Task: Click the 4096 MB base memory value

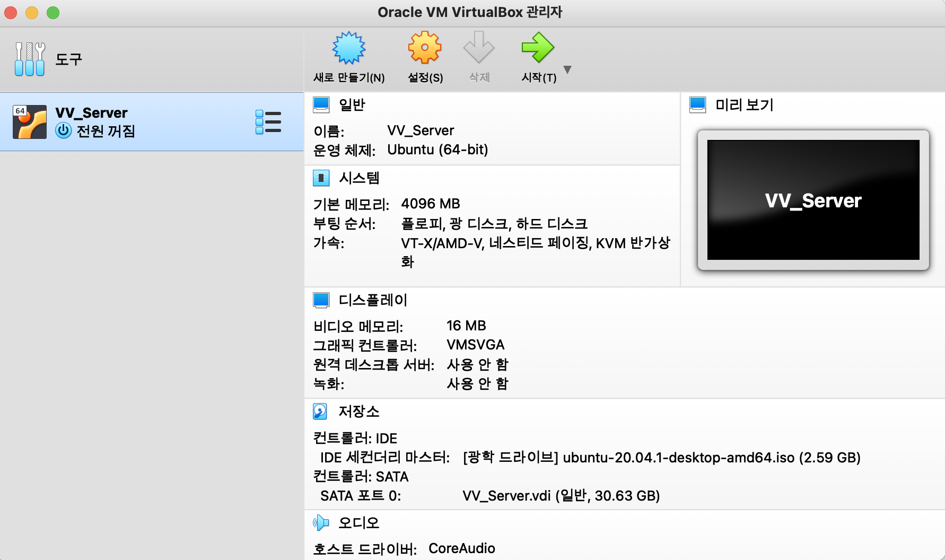Action: pyautogui.click(x=431, y=204)
